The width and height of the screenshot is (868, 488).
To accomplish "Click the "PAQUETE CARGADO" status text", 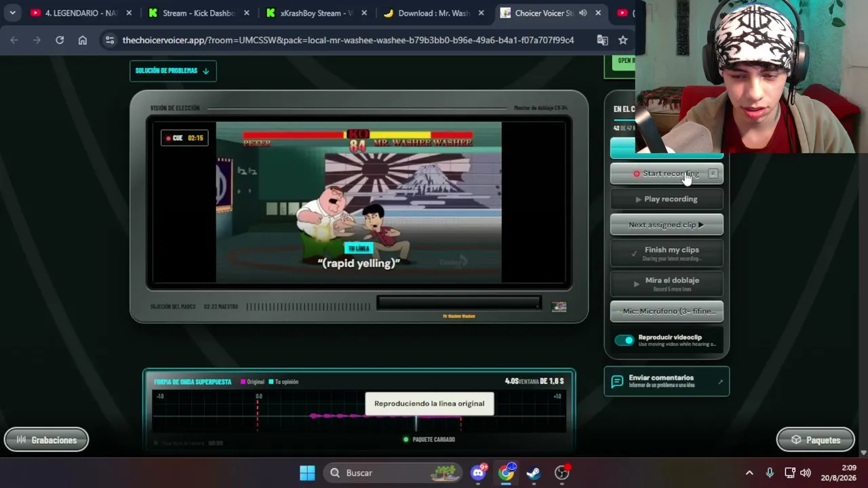I will pos(434,440).
